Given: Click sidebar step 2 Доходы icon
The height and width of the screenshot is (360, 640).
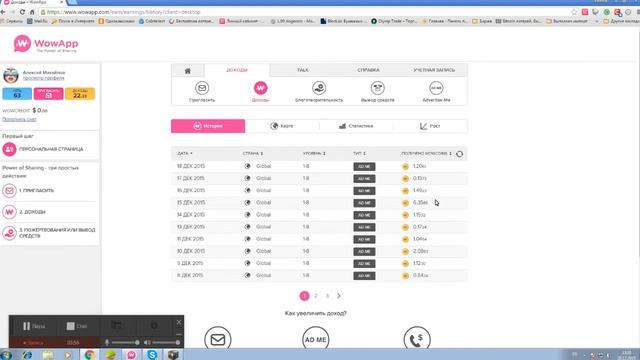Looking at the screenshot, I should pyautogui.click(x=9, y=212).
